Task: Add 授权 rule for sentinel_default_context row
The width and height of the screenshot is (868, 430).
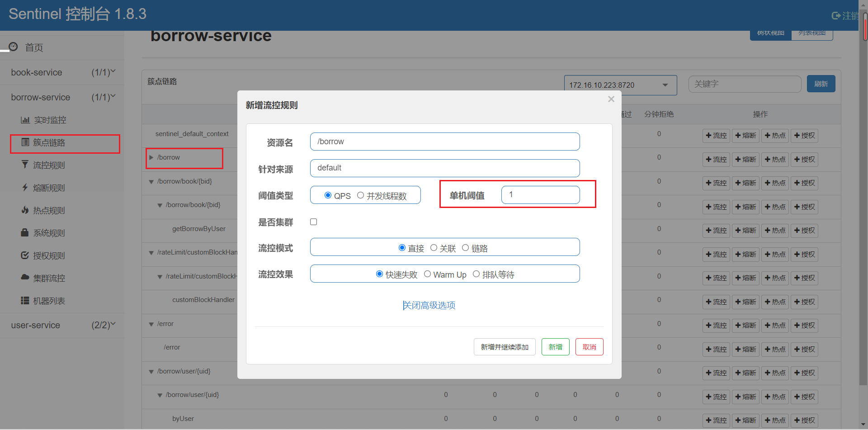Action: tap(804, 136)
